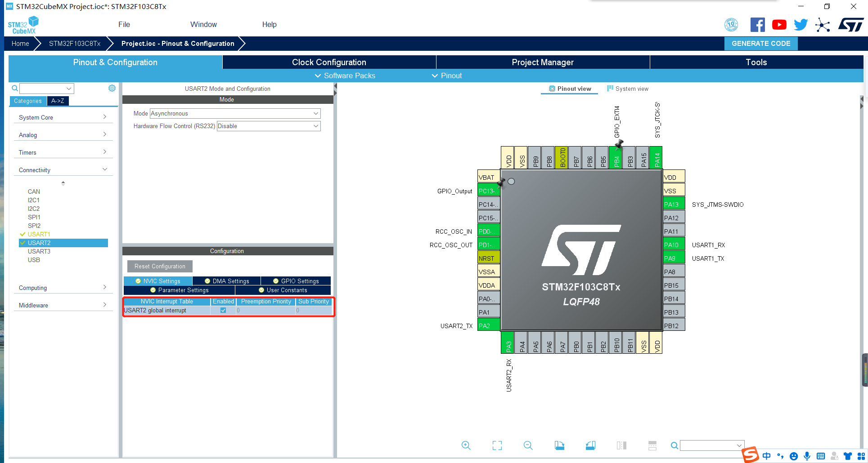Open the search settings gear in left panel

[x=112, y=88]
